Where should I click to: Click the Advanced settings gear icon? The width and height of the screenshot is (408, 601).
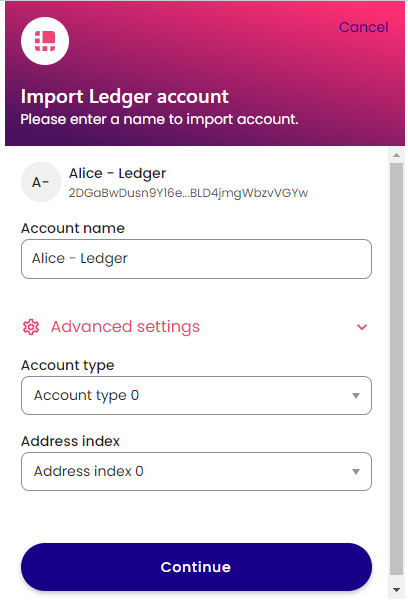[31, 327]
